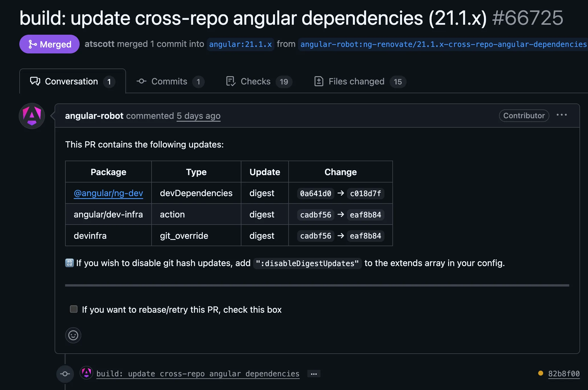
Task: Click the angular-robot avatar beside the comment
Action: pyautogui.click(x=32, y=116)
